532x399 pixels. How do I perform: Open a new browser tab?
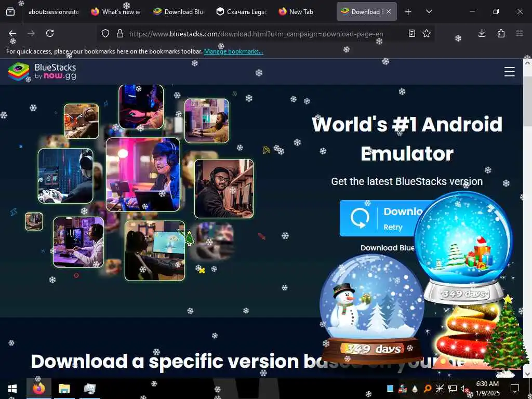[x=408, y=12]
